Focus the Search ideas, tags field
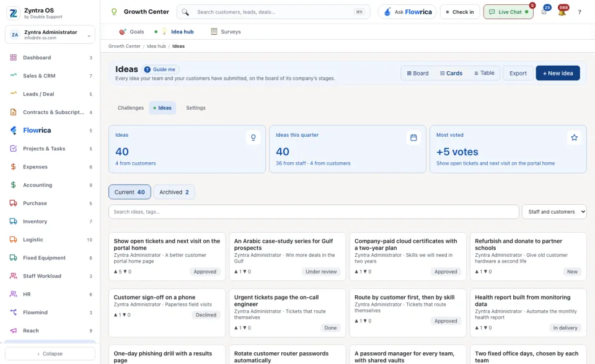This screenshot has height=364, width=595. click(x=314, y=212)
